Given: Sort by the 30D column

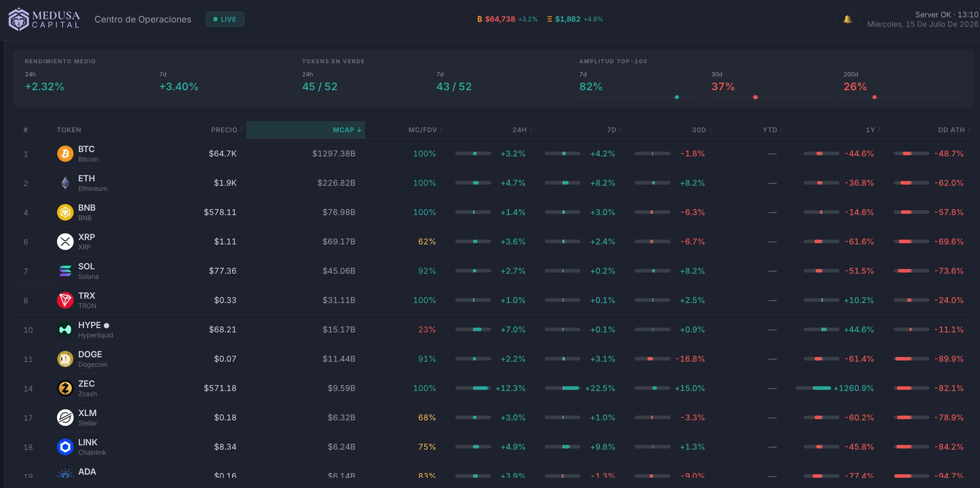Looking at the screenshot, I should [x=702, y=130].
